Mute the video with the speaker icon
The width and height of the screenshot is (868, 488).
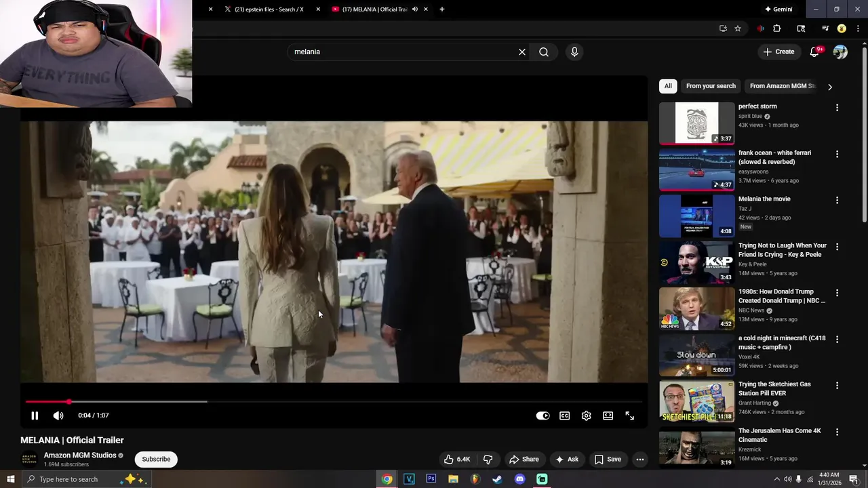pos(58,415)
